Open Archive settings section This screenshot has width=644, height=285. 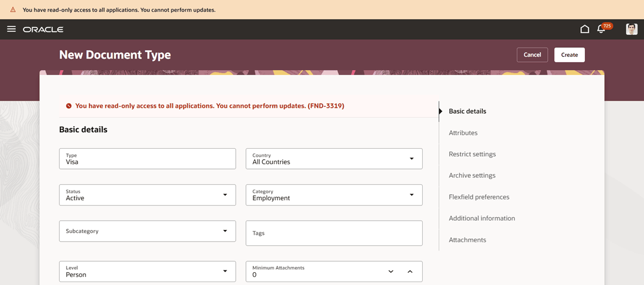pos(472,176)
